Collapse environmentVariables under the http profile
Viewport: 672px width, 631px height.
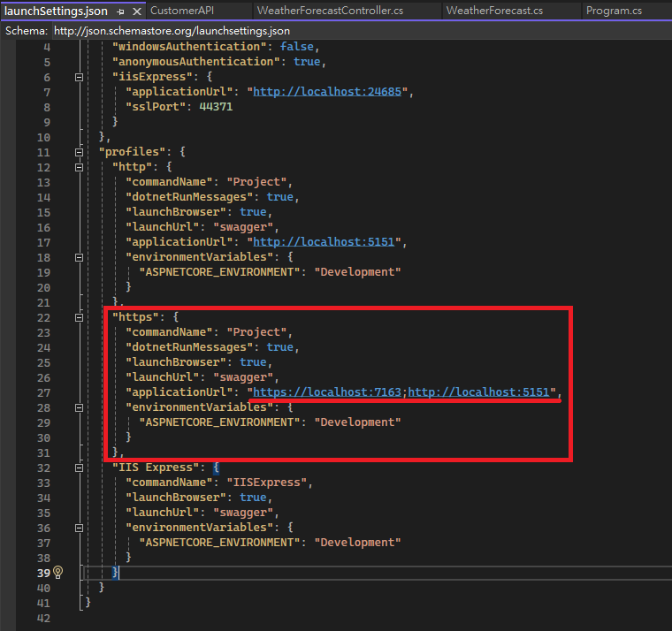[x=80, y=257]
